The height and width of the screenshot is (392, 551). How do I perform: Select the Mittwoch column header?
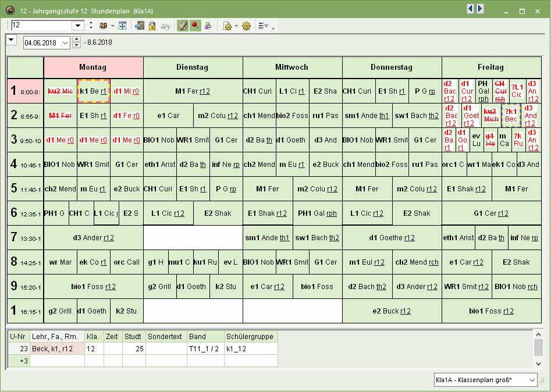(292, 67)
